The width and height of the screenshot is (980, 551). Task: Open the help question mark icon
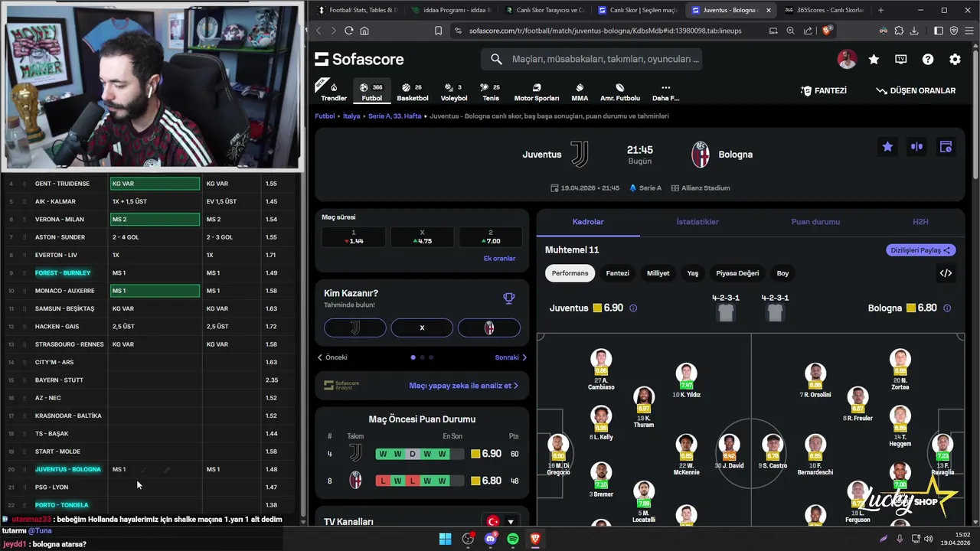(928, 59)
